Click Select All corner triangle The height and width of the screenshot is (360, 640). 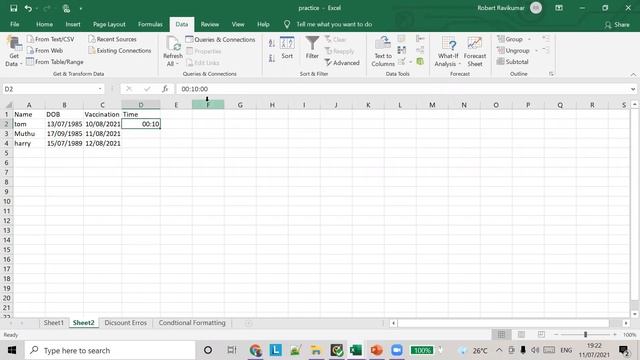point(8,105)
